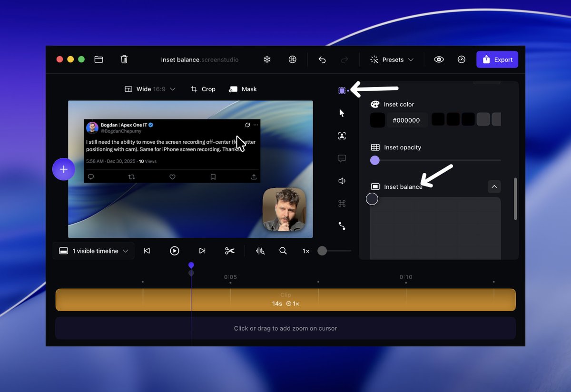The height and width of the screenshot is (392, 571).
Task: Undo the last action
Action: 322,59
